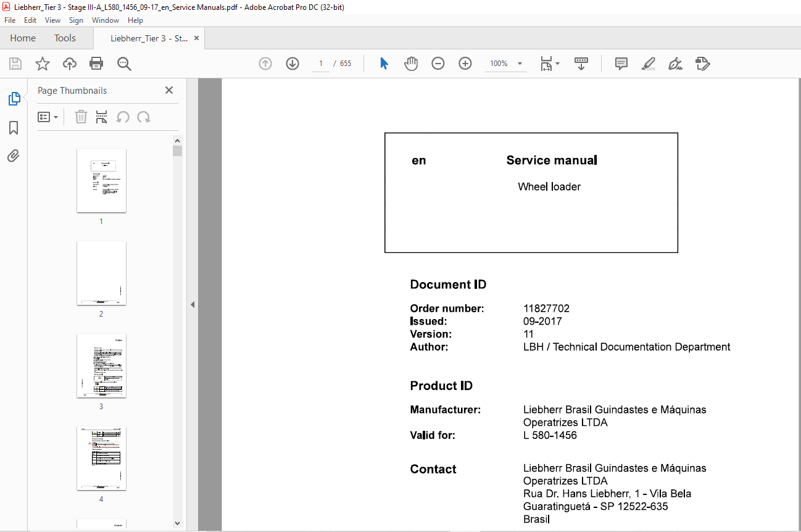Viewport: 801px width, 532px height.
Task: Click 'Guaratinguetá - SP 12522-635' address line
Action: [596, 507]
